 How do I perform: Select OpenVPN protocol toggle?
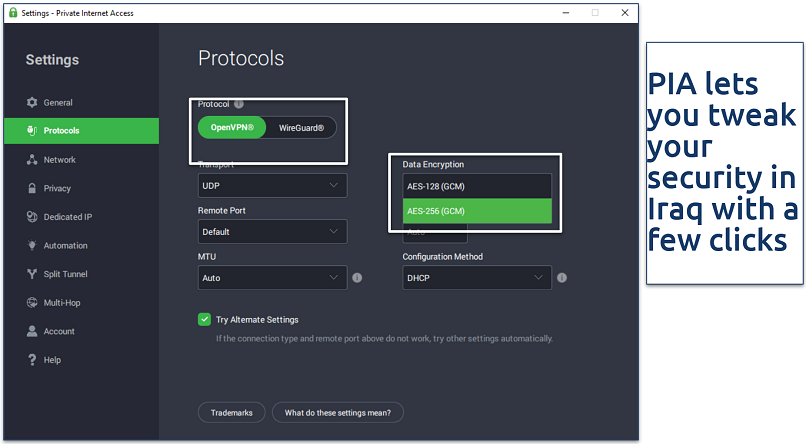(232, 127)
